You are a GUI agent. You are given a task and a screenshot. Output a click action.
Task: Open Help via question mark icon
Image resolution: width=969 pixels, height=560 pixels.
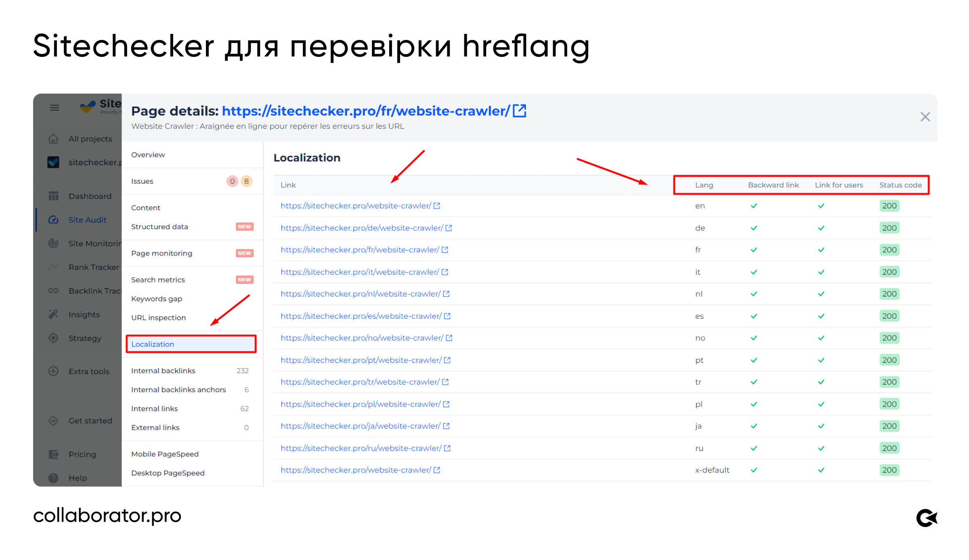tap(53, 478)
